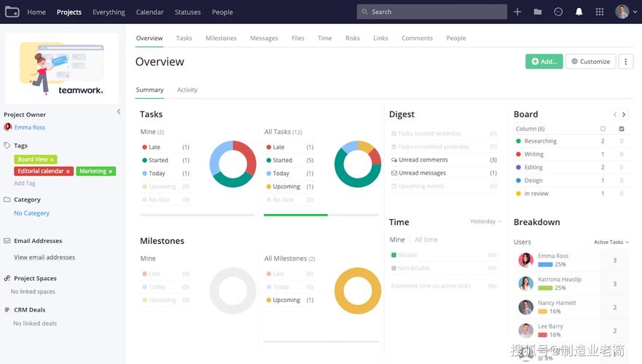Remove the Marketing tag via its x

(x=111, y=172)
